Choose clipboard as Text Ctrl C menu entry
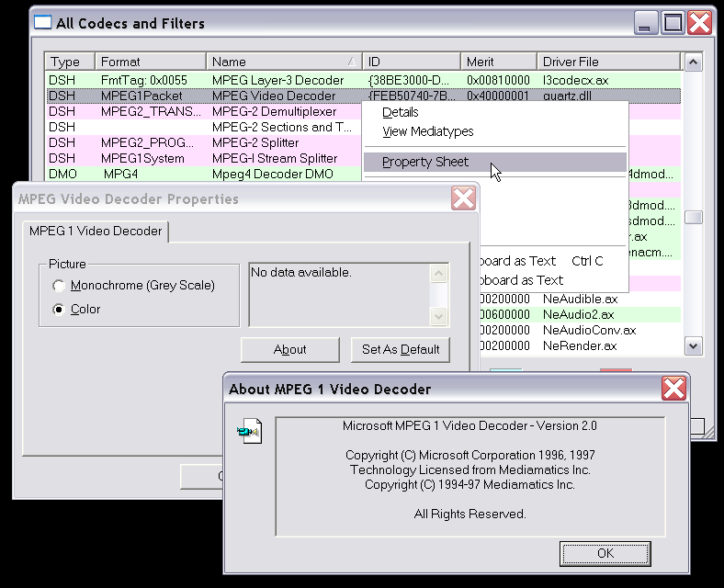This screenshot has height=588, width=724. point(553,261)
